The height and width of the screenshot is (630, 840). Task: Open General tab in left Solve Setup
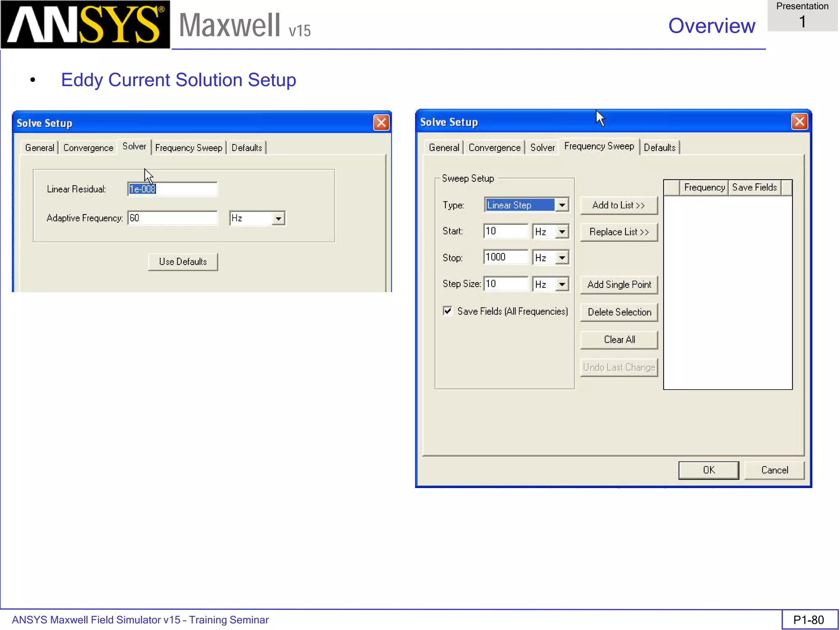pos(39,148)
